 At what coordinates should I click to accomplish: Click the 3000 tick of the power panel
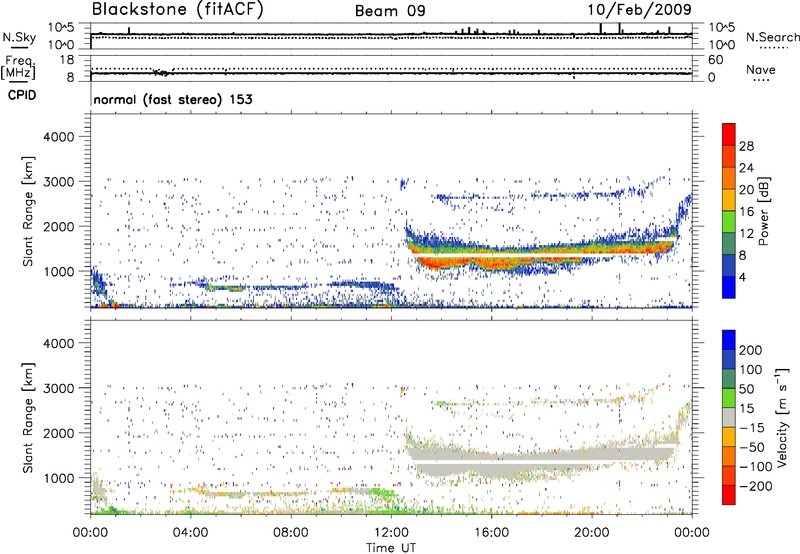click(58, 182)
